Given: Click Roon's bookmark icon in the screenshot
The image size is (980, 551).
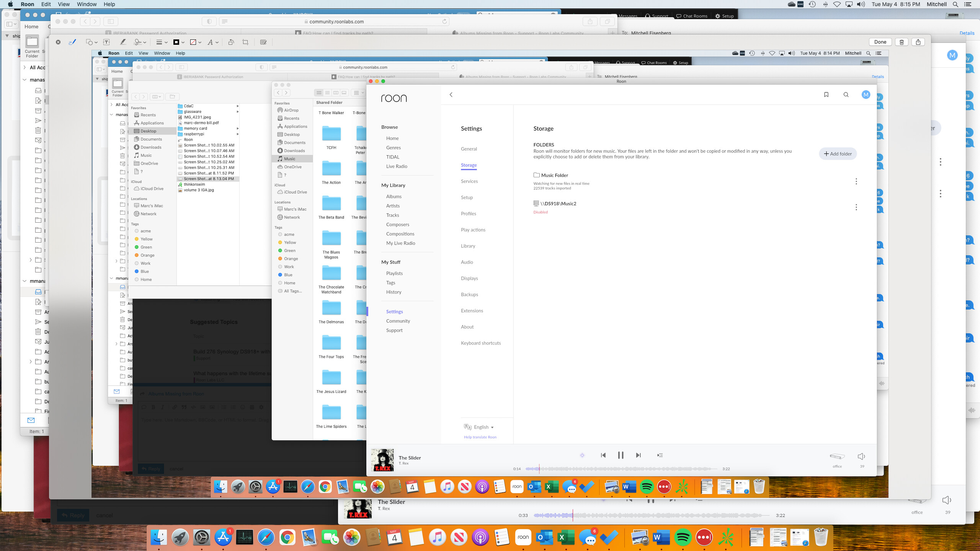Looking at the screenshot, I should point(826,95).
